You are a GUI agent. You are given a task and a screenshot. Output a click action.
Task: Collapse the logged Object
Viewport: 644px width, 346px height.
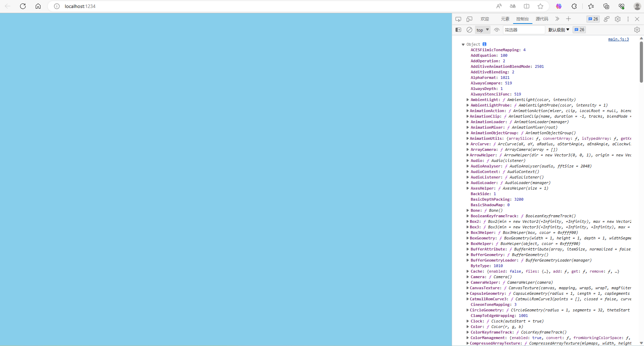[463, 44]
